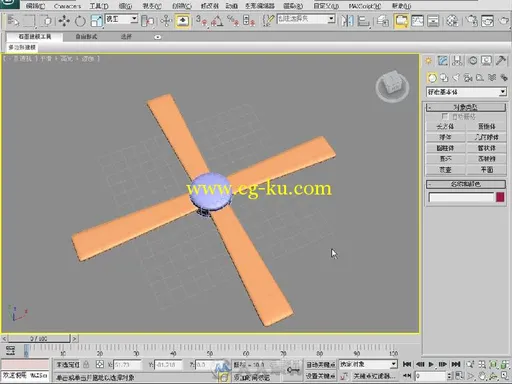
Task: Select the Rotate tool
Action: pyautogui.click(x=80, y=21)
